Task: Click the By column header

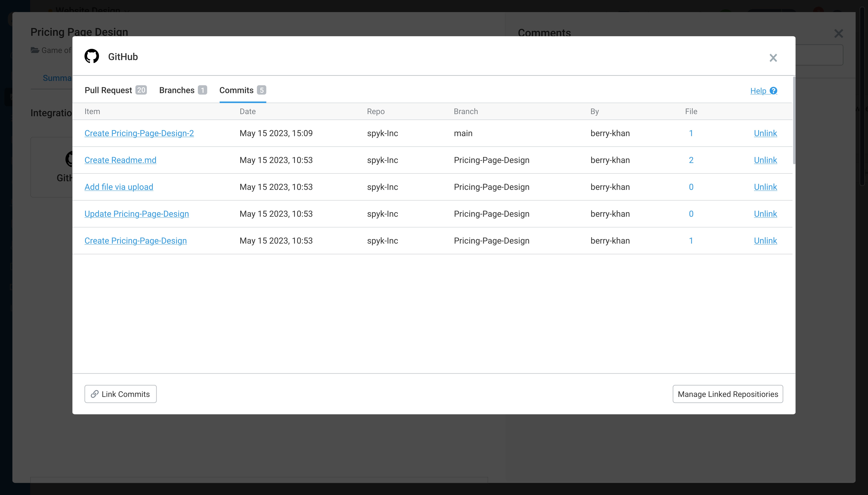Action: click(594, 112)
